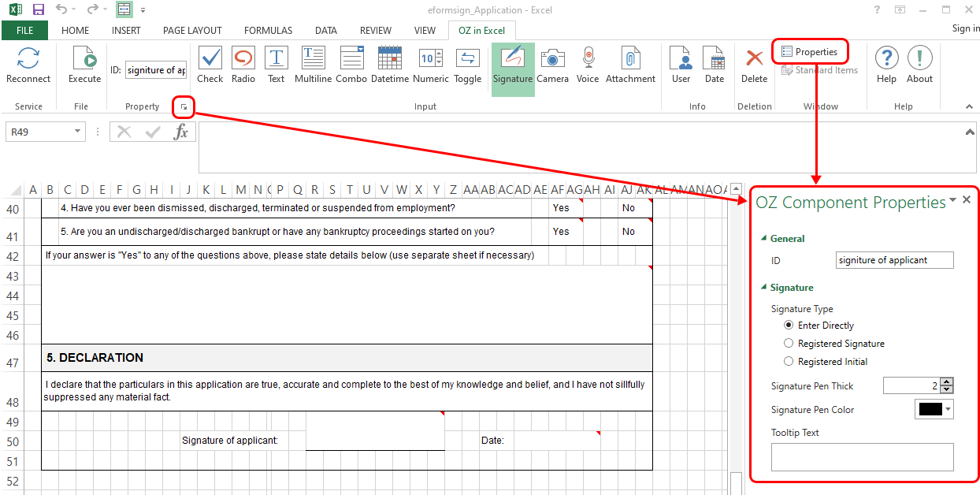Open the About dialog

(x=919, y=65)
